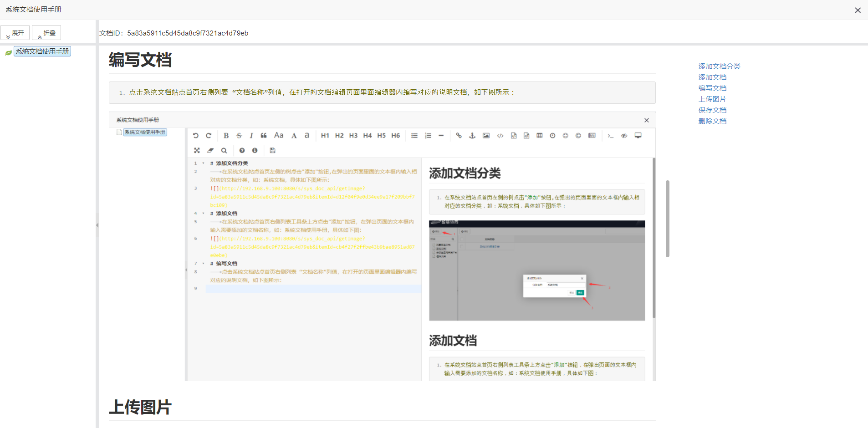Jump to the 添加文档分类 section link
This screenshot has width=868, height=428.
click(x=720, y=66)
